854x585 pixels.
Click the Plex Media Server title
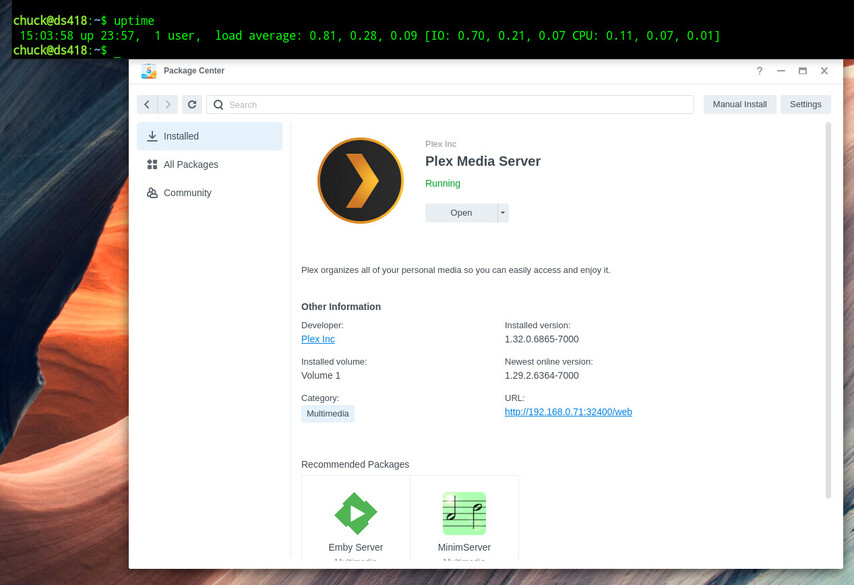pos(483,161)
